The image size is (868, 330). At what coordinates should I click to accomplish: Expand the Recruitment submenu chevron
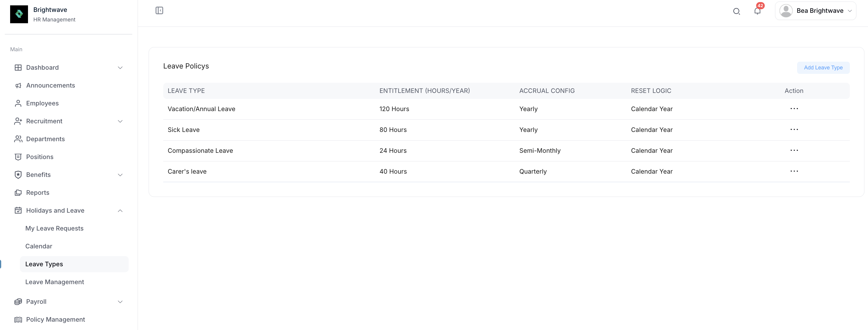[120, 121]
